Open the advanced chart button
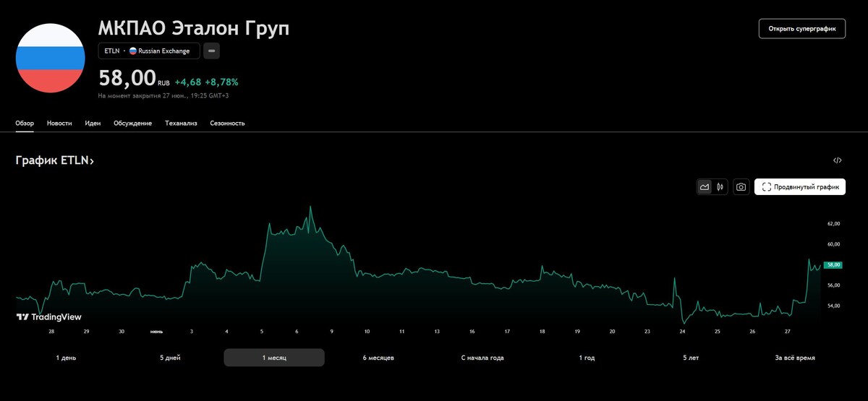This screenshot has height=401, width=868. [x=800, y=187]
